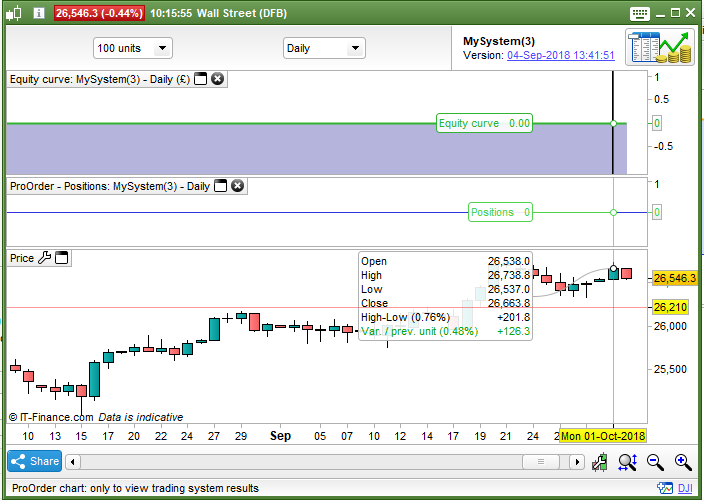Open the info icon in title bar
704x500 pixels.
[x=39, y=13]
